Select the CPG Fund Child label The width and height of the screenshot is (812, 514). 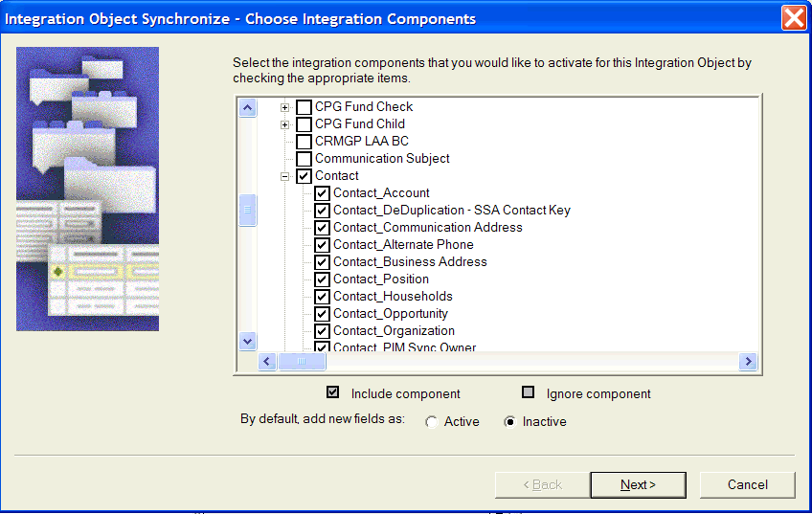(x=360, y=124)
